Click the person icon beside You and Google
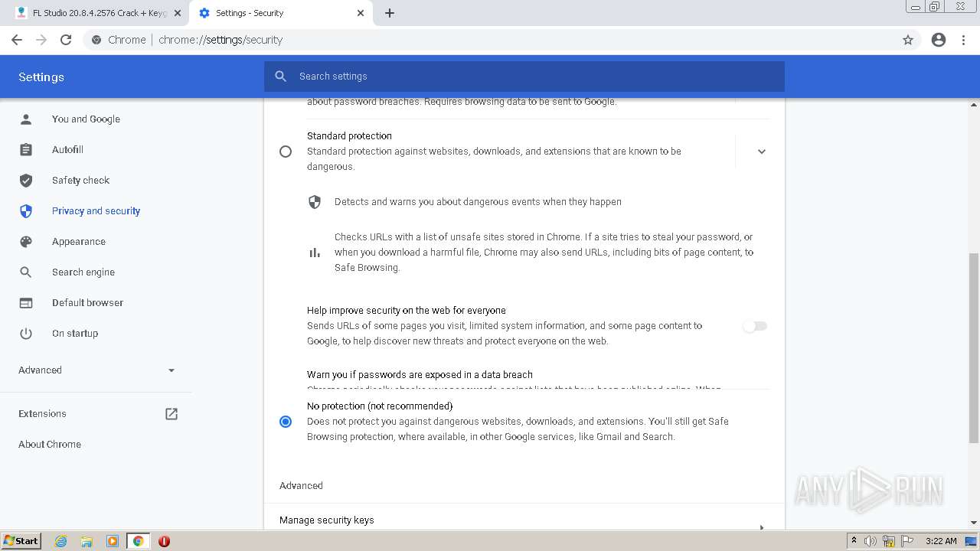This screenshot has height=551, width=980. pos(26,119)
